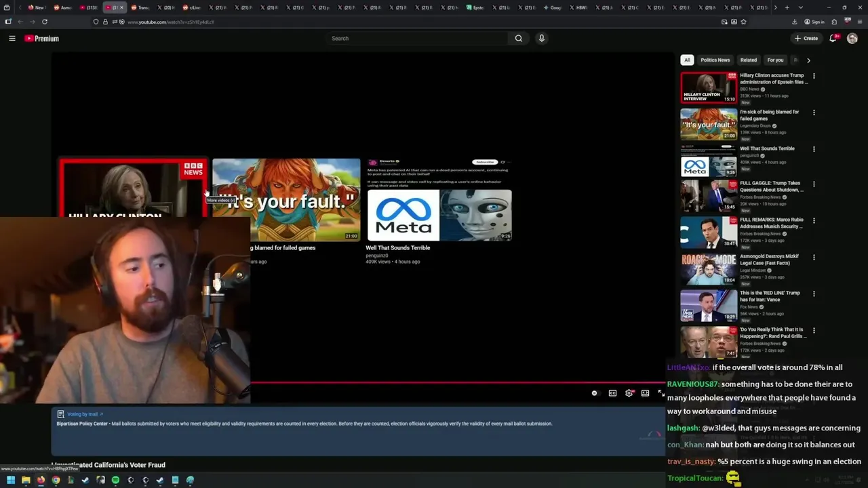Image resolution: width=868 pixels, height=488 pixels.
Task: Go back in the browser
Action: pyautogui.click(x=20, y=22)
